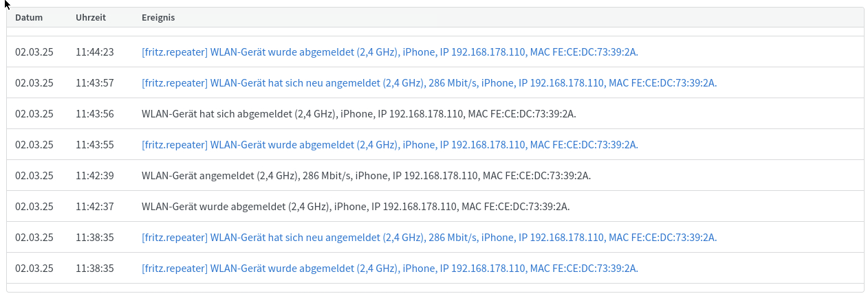The width and height of the screenshot is (868, 296).
Task: Select the time cell 11:43:57
Action: tap(95, 83)
